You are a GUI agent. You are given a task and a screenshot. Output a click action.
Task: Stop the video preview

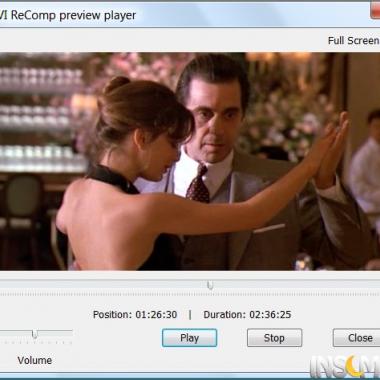274,338
